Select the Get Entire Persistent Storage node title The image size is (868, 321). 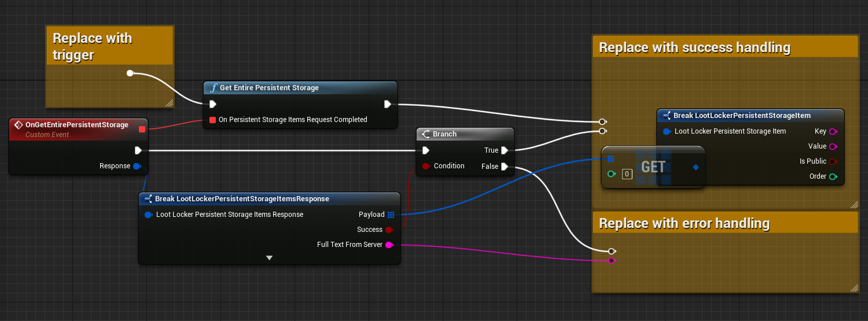pyautogui.click(x=269, y=88)
